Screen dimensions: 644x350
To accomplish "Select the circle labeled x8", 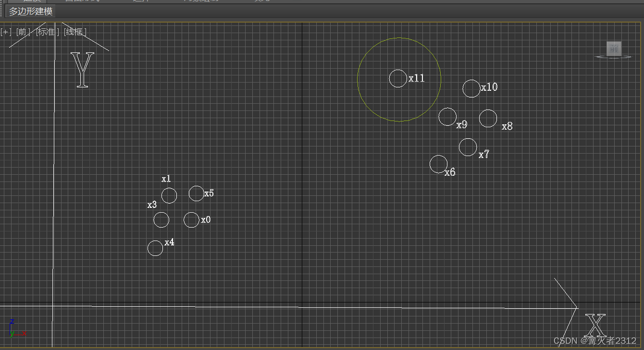I will 488,118.
